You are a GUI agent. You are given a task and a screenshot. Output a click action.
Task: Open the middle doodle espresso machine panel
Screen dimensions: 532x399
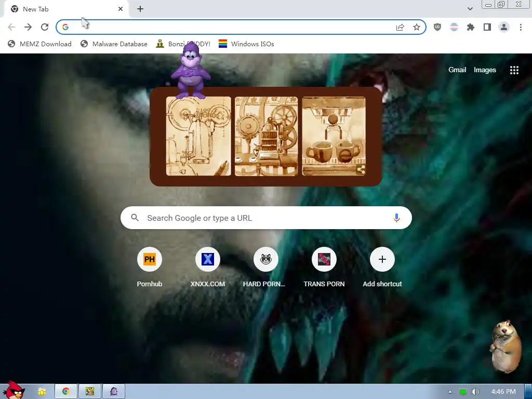[267, 136]
